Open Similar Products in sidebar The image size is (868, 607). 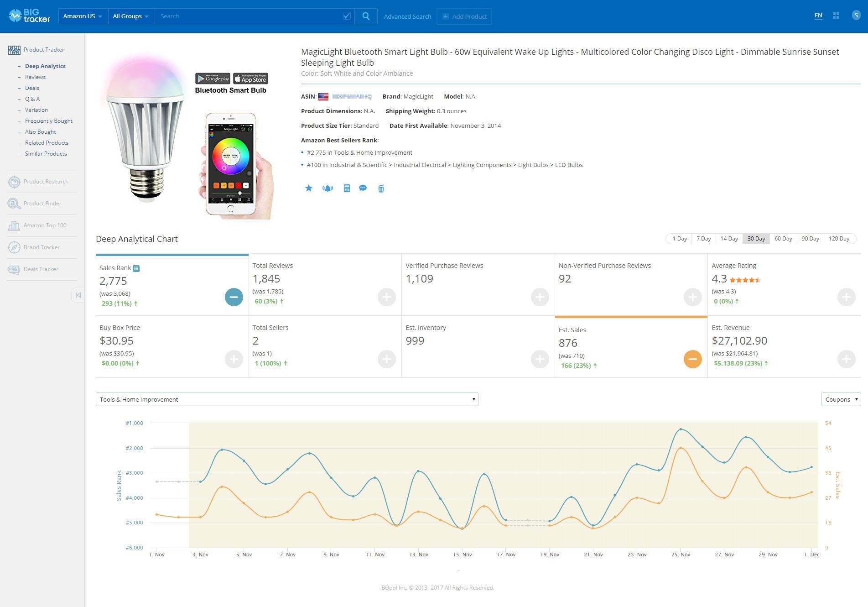(x=46, y=153)
